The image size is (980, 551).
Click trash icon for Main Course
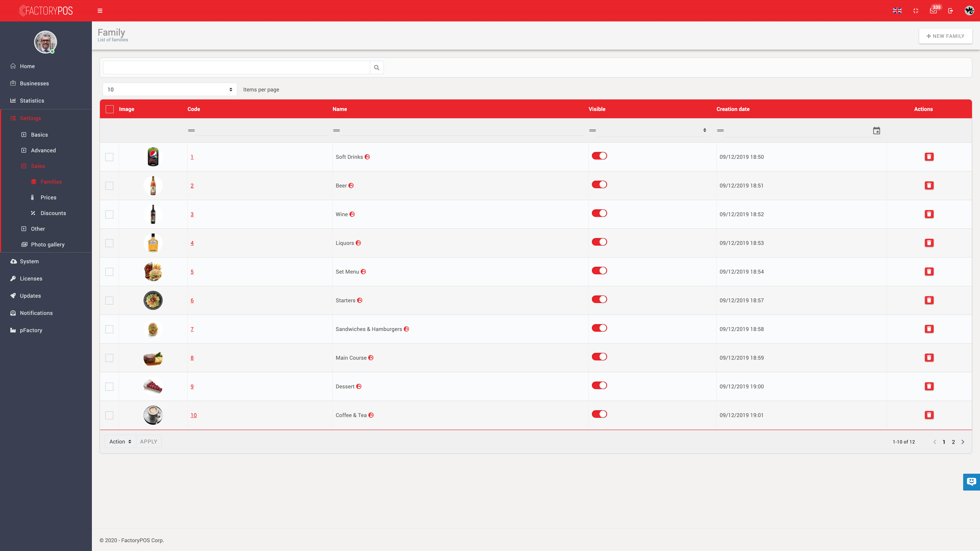point(929,358)
